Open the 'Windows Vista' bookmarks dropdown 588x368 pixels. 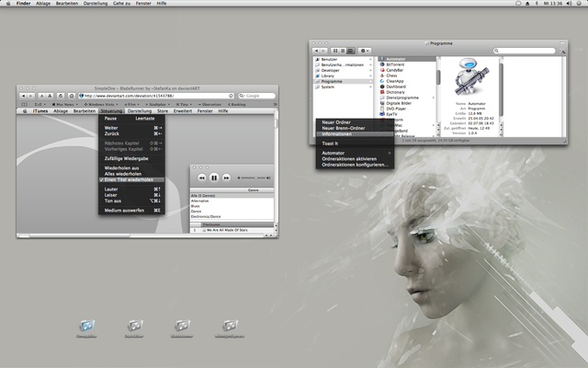(101, 104)
